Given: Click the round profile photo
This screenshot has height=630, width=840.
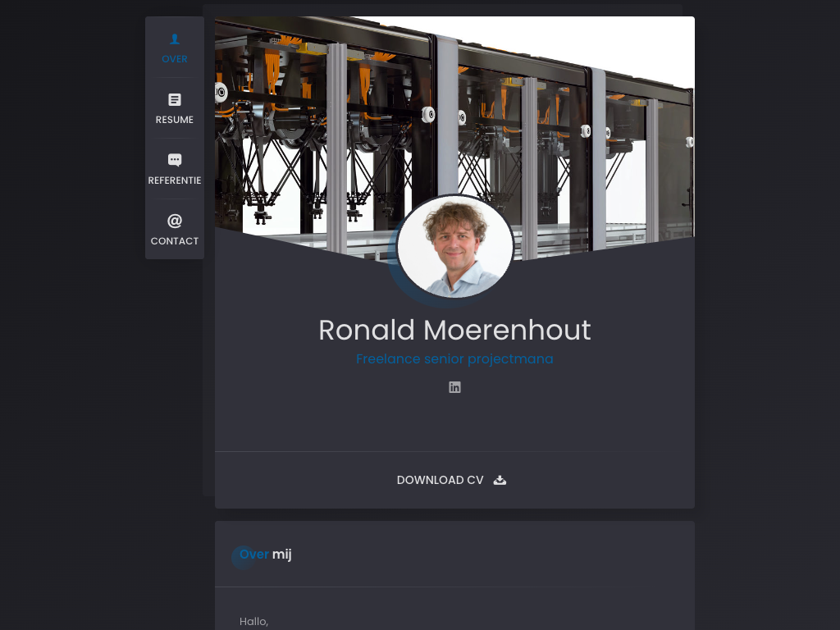Looking at the screenshot, I should [454, 247].
